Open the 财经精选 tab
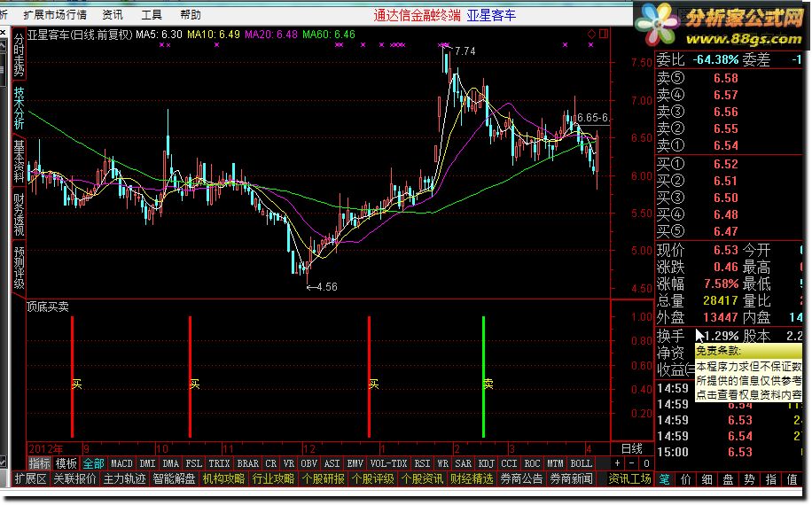Image resolution: width=812 pixels, height=505 pixels. [x=472, y=479]
